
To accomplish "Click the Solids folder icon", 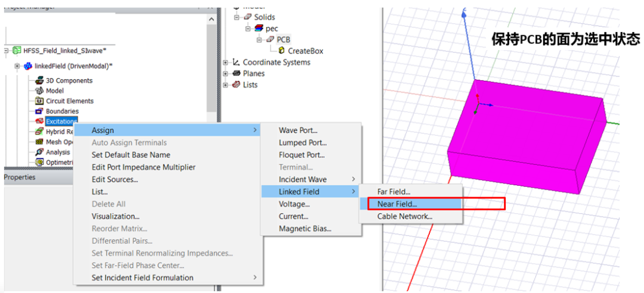I will (x=248, y=17).
